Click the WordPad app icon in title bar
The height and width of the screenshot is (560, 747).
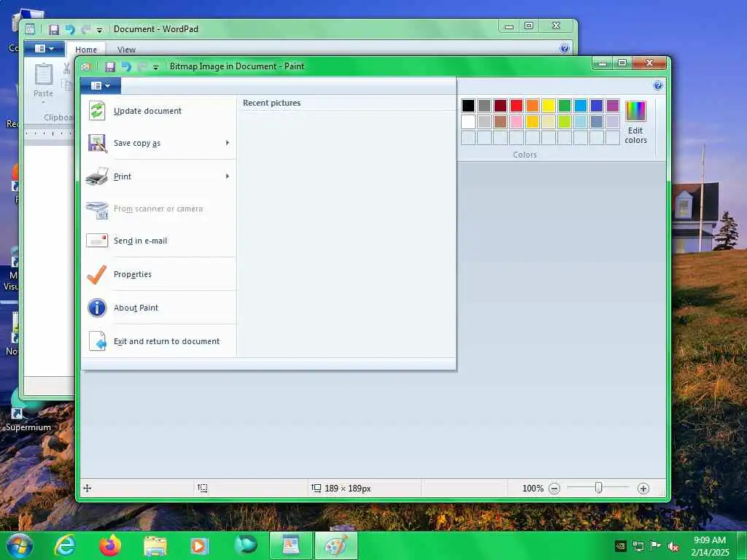[x=29, y=29]
